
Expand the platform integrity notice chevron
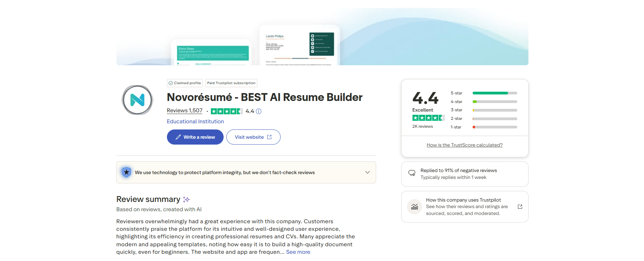pyautogui.click(x=368, y=172)
